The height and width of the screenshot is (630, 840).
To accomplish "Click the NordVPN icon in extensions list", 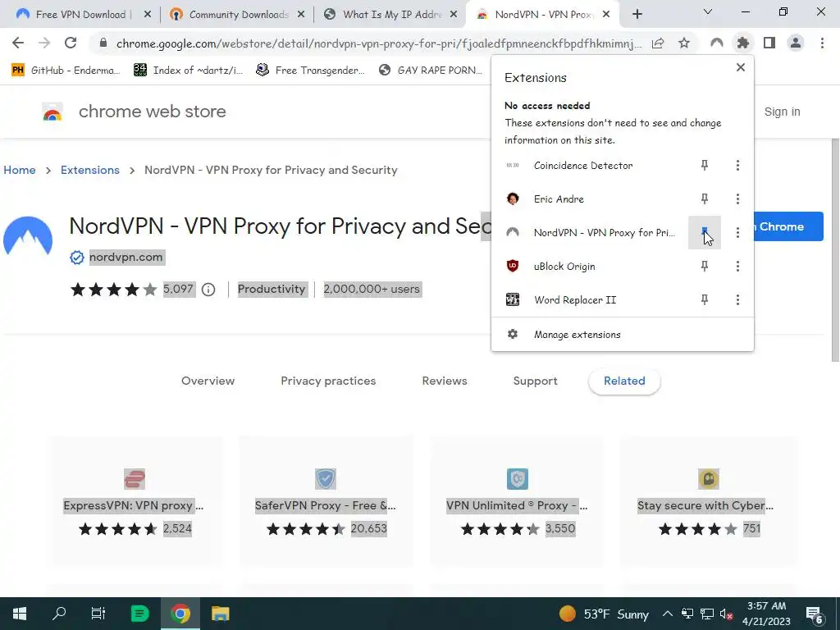I will [x=513, y=232].
